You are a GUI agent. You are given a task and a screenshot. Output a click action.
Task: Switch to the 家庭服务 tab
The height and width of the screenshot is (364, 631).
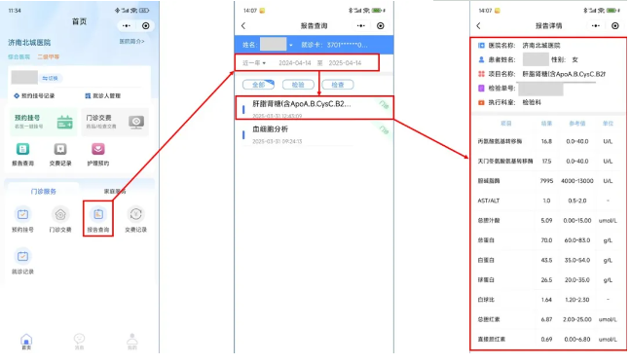tap(115, 191)
